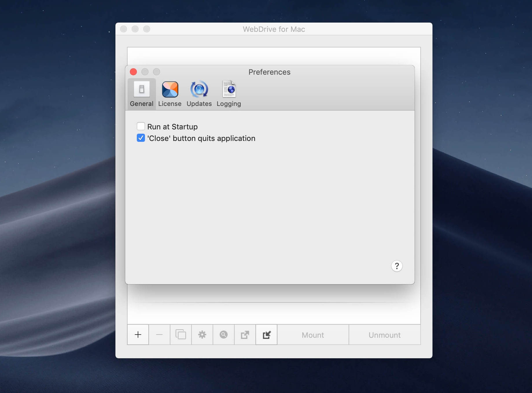
Task: Switch to the Logging preferences tab
Action: (229, 94)
